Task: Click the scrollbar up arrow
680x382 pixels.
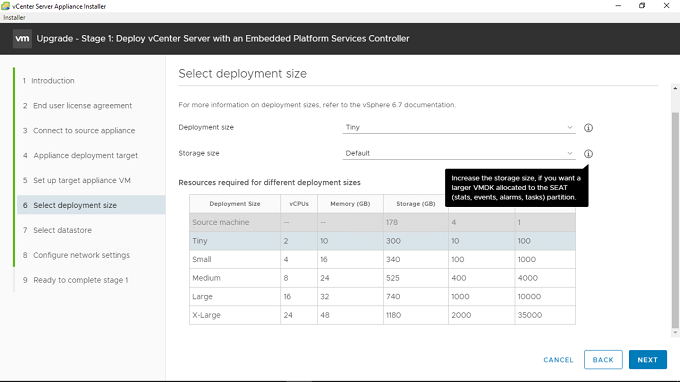Action: coord(675,88)
